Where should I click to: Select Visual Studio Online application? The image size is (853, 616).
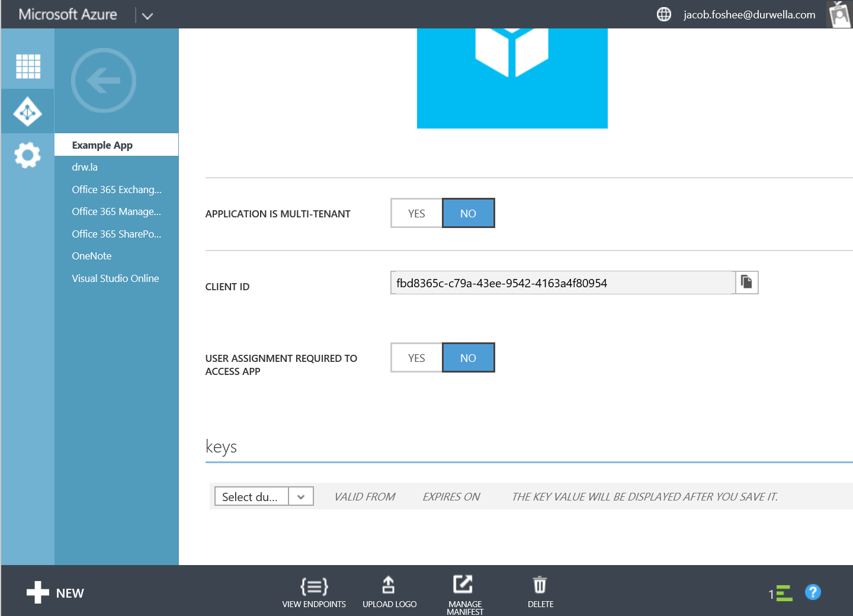116,278
